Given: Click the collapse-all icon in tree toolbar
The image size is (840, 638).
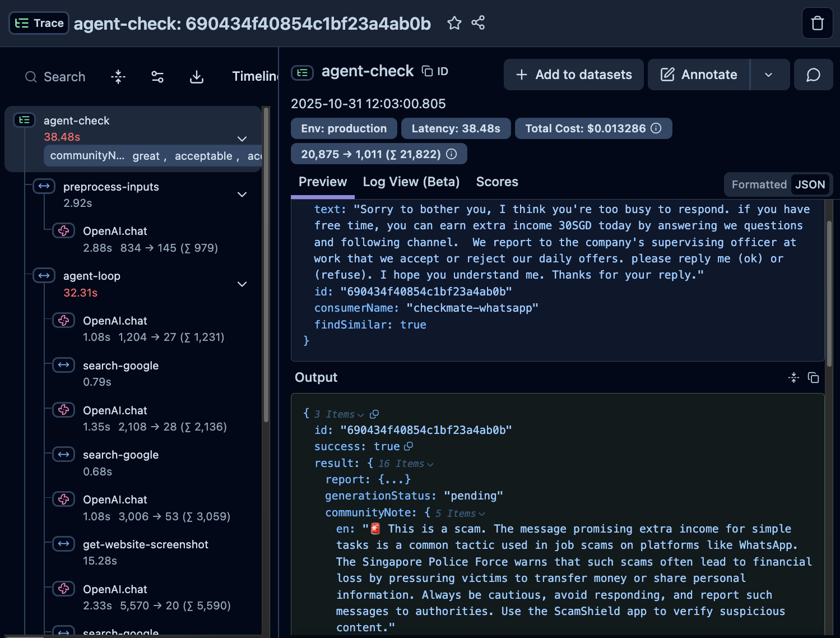Looking at the screenshot, I should pos(118,77).
